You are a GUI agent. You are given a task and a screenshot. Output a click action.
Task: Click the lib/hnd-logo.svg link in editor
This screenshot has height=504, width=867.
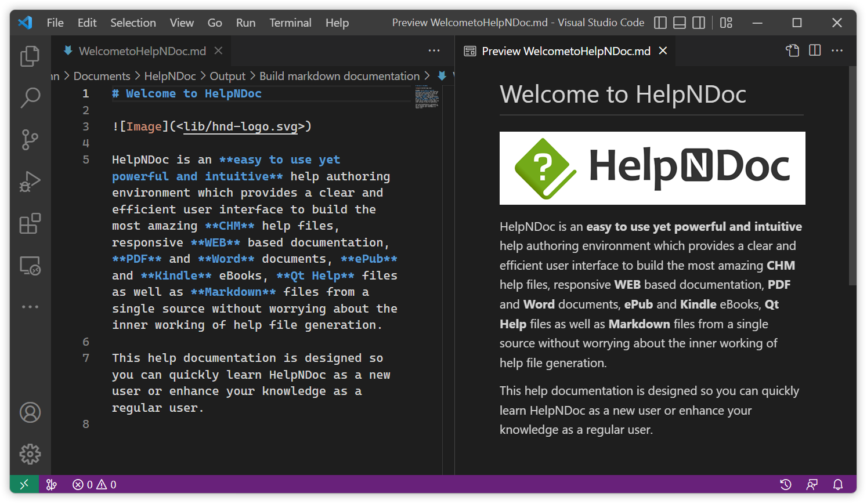[x=241, y=126]
